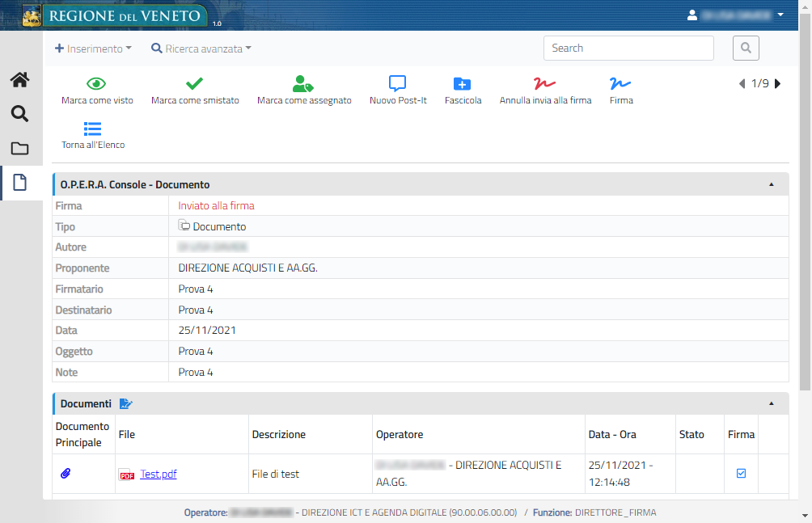Click the '25/11/2021 - 12:14:48' timestamp cell
This screenshot has width=812, height=523.
pos(620,474)
